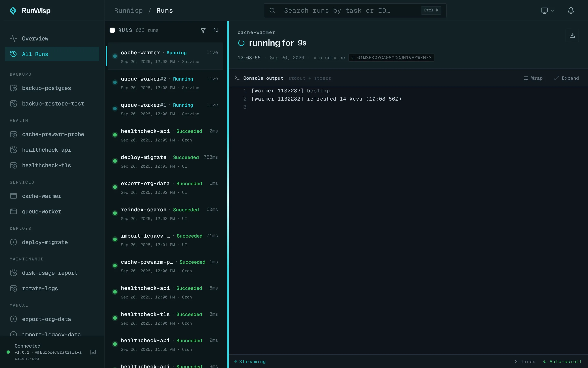Open backup-restore-test task
The image size is (588, 368).
pos(52,103)
